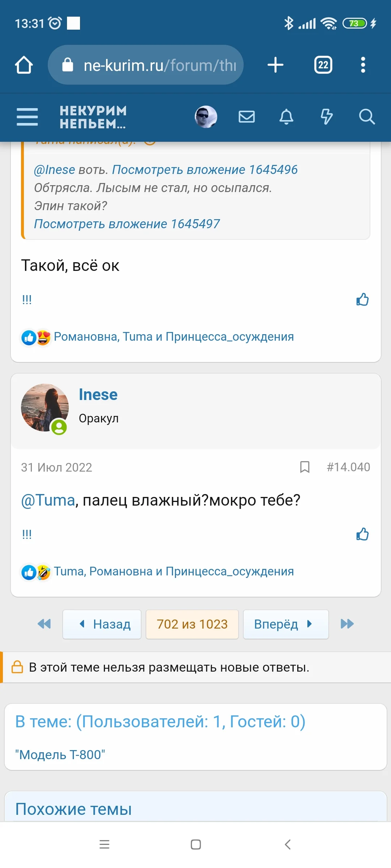Image resolution: width=391 pixels, height=868 pixels.
Task: Open page selector showing '702 из 1023'
Action: coord(192,624)
